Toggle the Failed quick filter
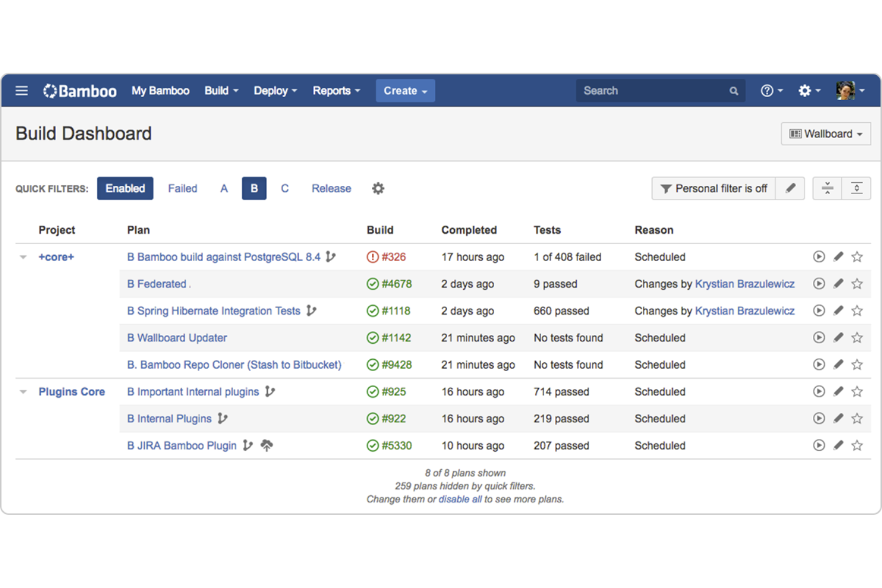 tap(182, 188)
